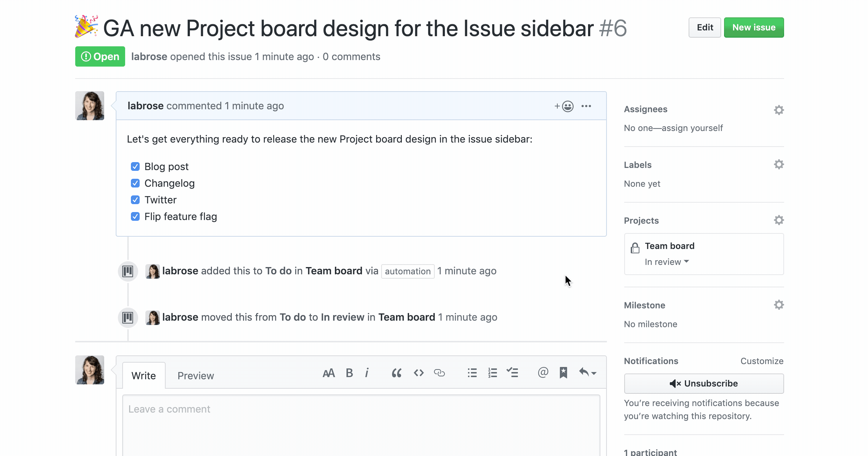Uncheck the Changelog task item

135,183
